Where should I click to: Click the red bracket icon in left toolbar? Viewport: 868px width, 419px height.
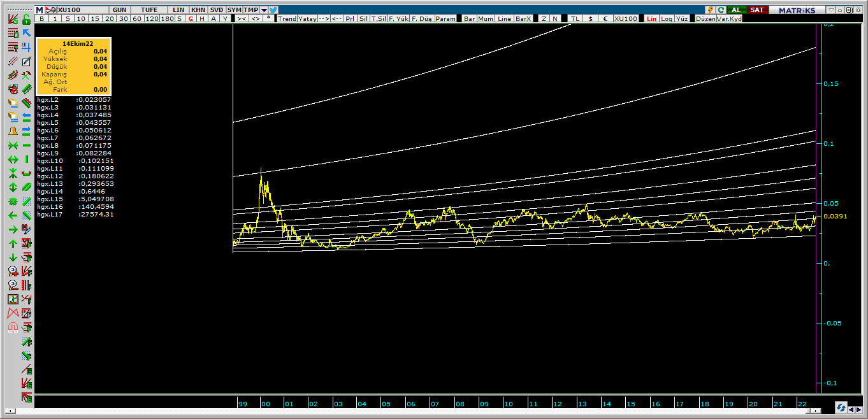[26, 173]
